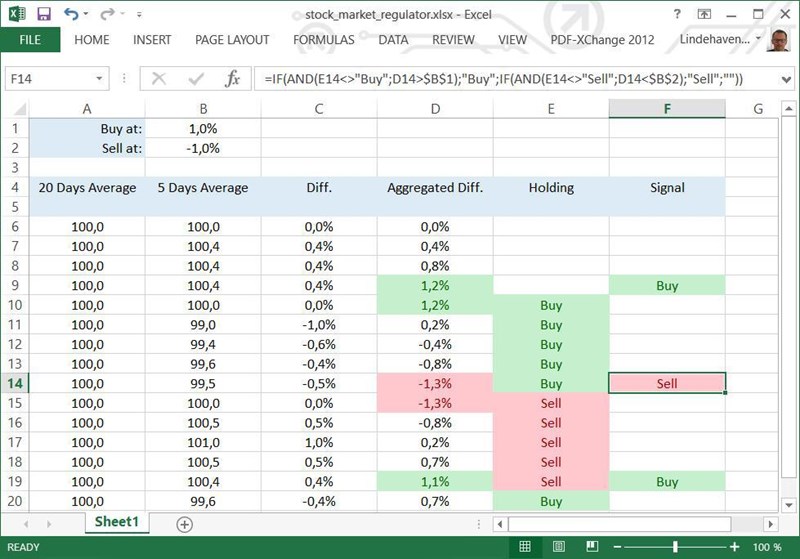Screen dimensions: 800x559
Task: Add a new sheet with plus icon
Action: pyautogui.click(x=184, y=523)
